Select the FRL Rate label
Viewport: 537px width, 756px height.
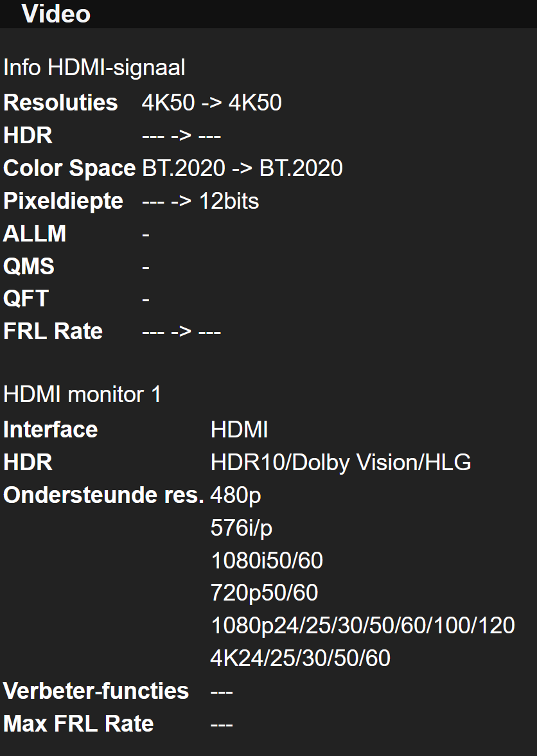tap(53, 331)
